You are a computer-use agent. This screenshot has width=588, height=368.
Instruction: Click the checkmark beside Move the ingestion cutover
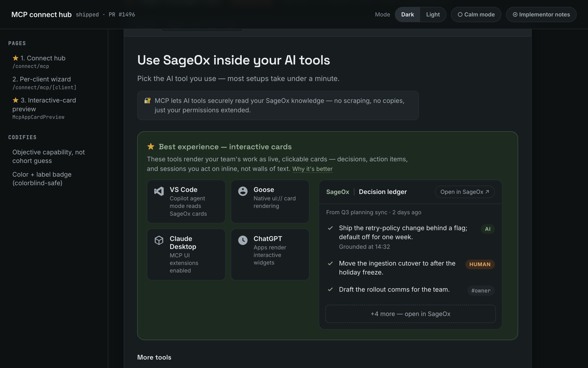[x=330, y=263]
